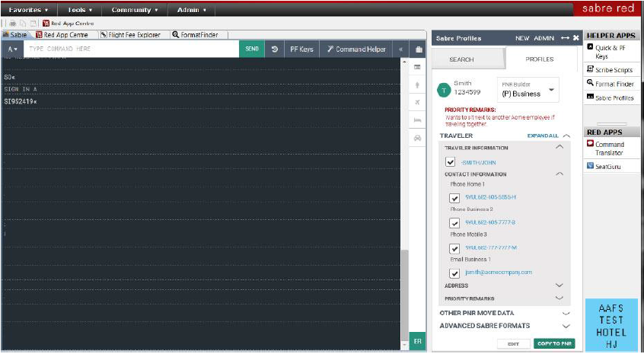Viewport: 644px width, 354px height.
Task: Uncheck the jsmith@acmecompany.com email checkbox
Action: [454, 273]
